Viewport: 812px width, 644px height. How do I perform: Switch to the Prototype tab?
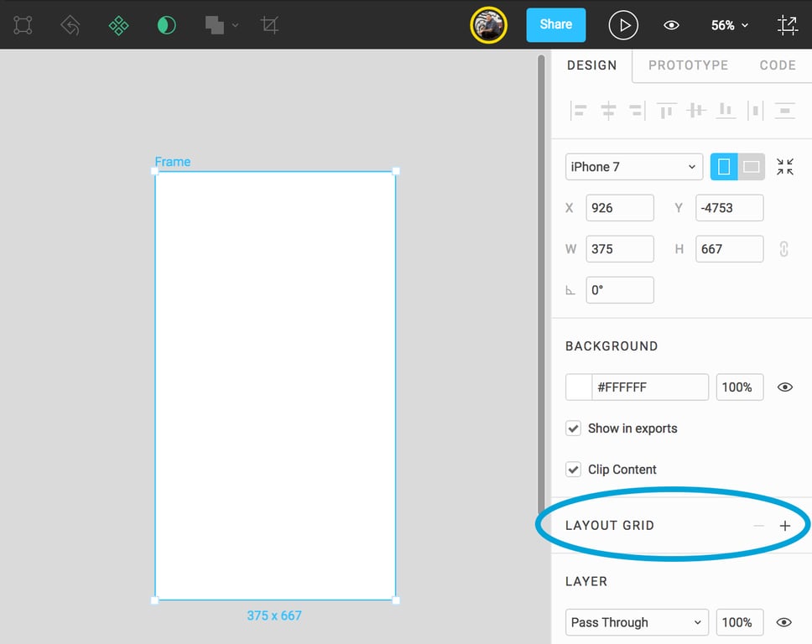tap(688, 65)
